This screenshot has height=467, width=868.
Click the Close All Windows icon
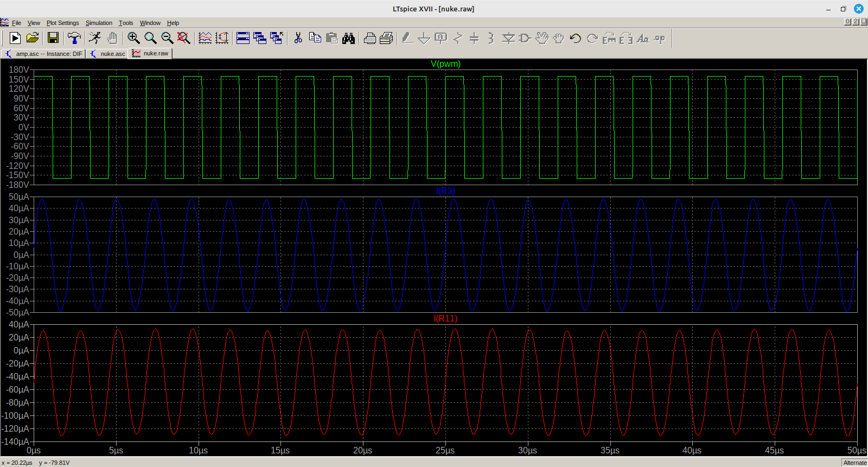click(277, 38)
